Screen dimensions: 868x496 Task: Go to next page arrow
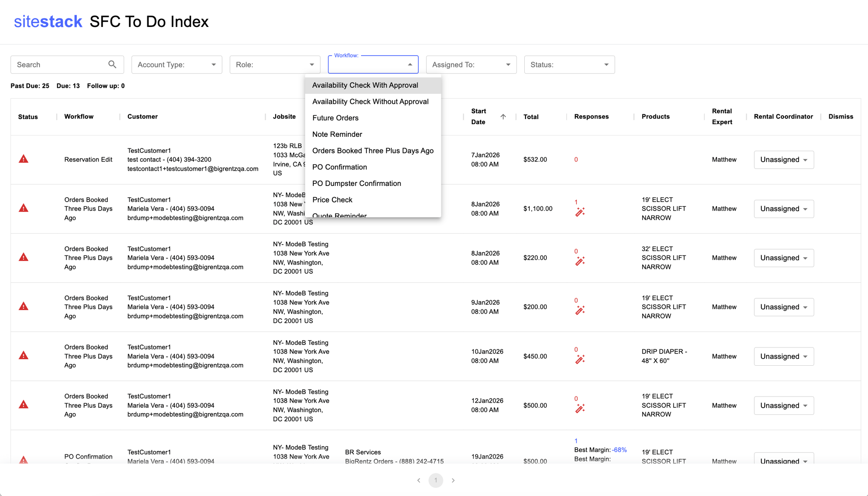[453, 480]
